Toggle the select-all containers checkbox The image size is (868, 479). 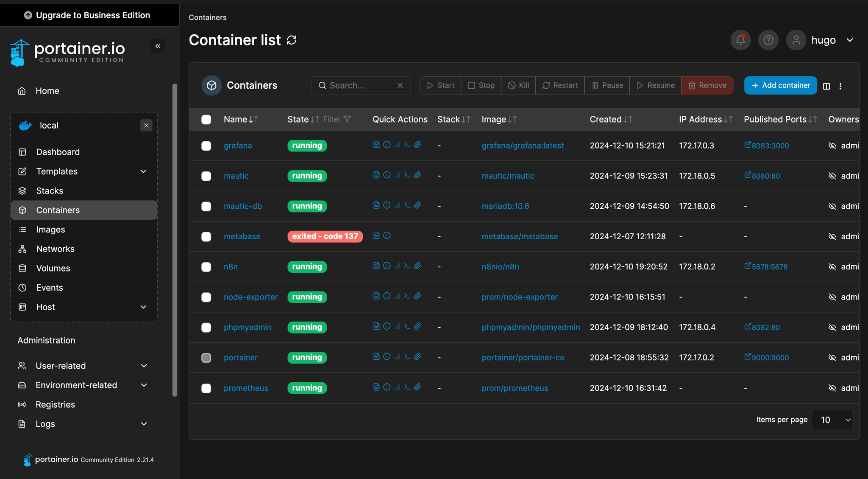pos(206,120)
